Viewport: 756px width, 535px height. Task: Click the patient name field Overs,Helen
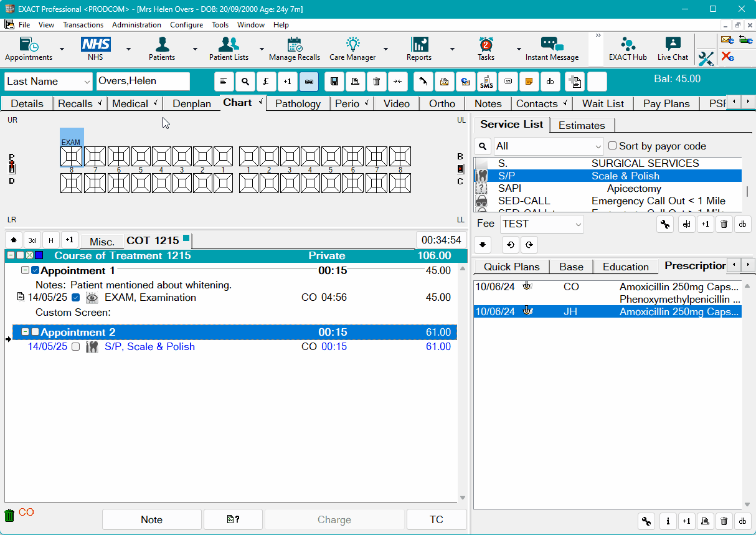pos(143,82)
